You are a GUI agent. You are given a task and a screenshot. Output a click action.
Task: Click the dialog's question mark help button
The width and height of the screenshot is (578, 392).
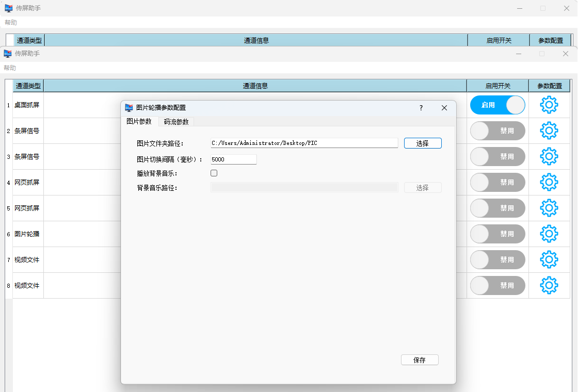pyautogui.click(x=421, y=108)
